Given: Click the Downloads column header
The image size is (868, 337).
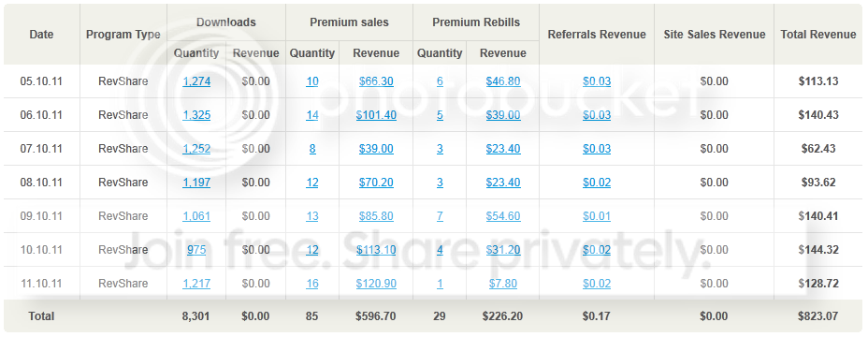Looking at the screenshot, I should [x=225, y=22].
